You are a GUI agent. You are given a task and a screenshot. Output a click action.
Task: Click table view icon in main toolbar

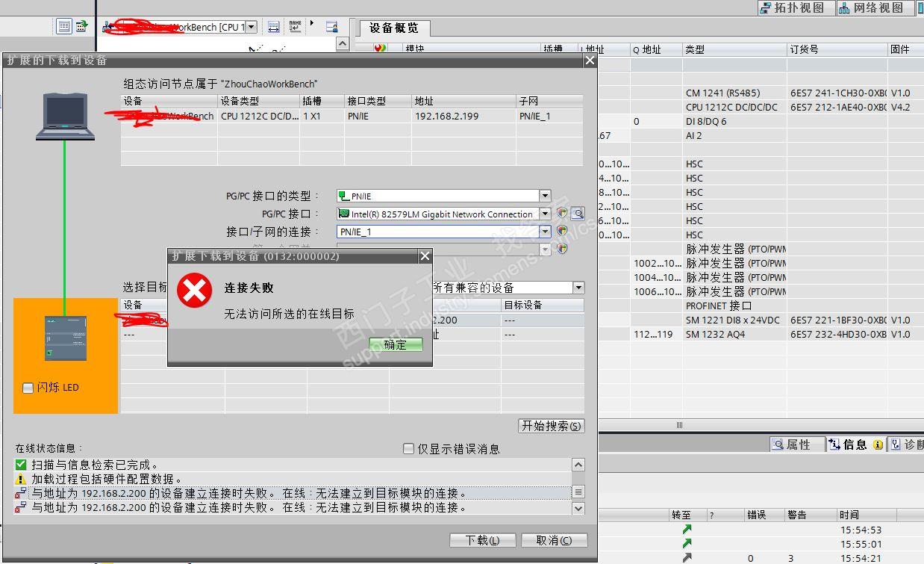coord(64,26)
